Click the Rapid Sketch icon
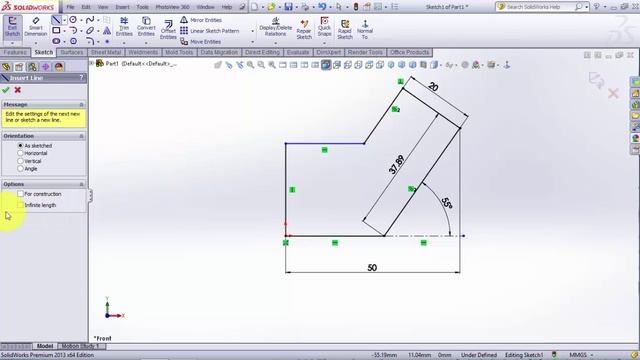Image resolution: width=640 pixels, height=360 pixels. [x=345, y=29]
